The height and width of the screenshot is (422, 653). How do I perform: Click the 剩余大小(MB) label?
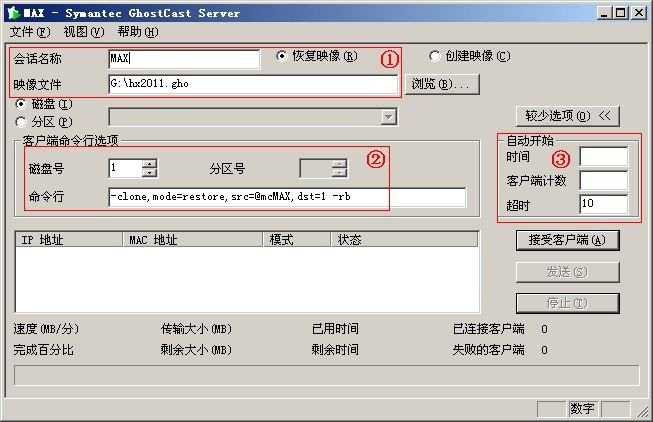pos(196,350)
